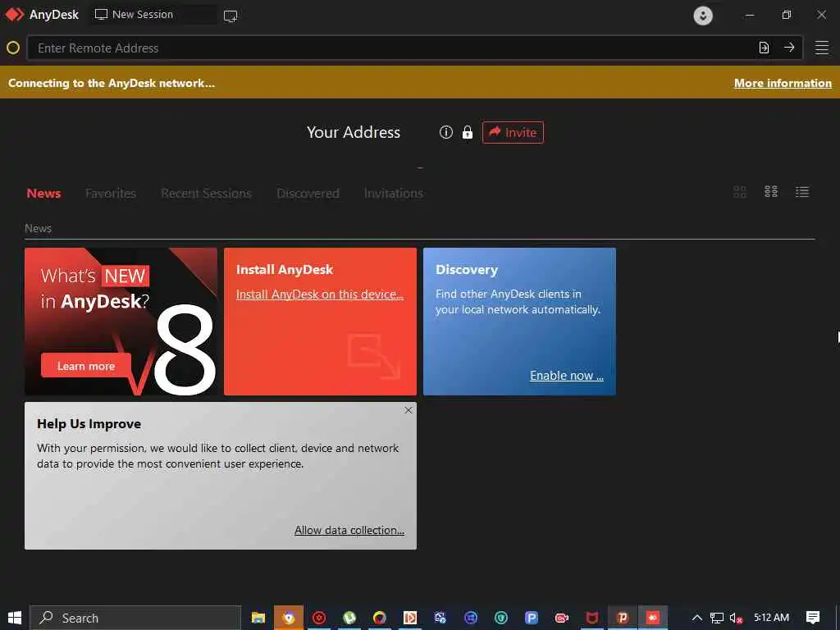This screenshot has height=630, width=840.
Task: Open a new session tab using the monitor plus icon
Action: pyautogui.click(x=231, y=16)
